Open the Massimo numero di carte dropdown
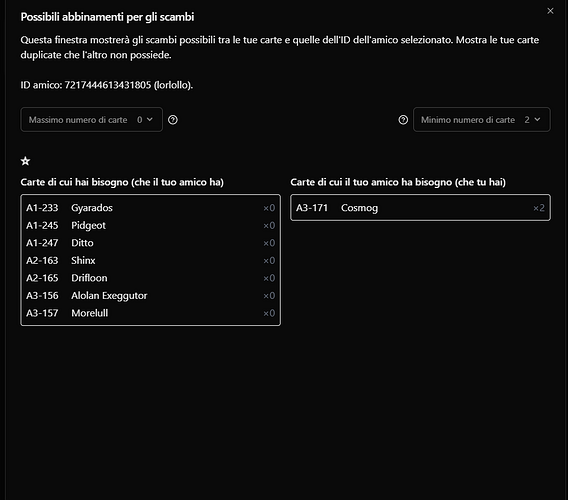Image resolution: width=568 pixels, height=500 pixels. pyautogui.click(x=91, y=120)
